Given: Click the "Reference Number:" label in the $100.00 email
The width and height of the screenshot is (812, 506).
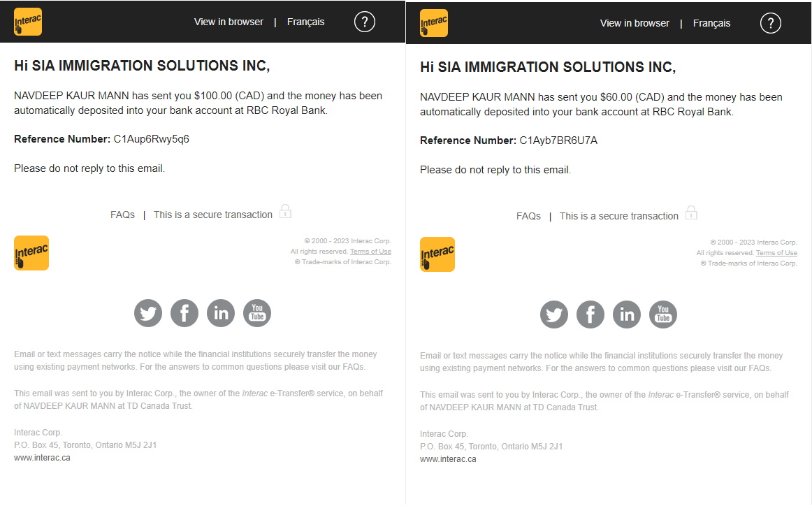Looking at the screenshot, I should (x=62, y=139).
